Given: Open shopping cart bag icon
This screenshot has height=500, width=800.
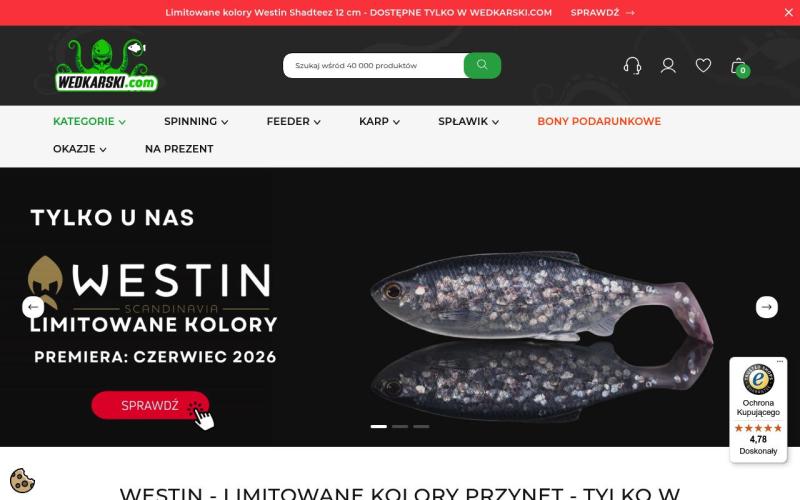Looking at the screenshot, I should click(x=739, y=67).
